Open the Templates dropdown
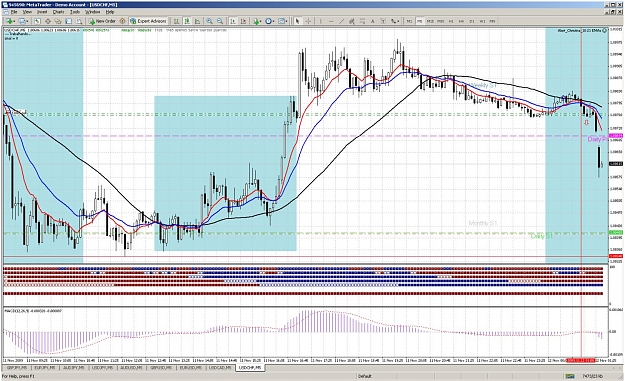Viewport: 625px width, 381px height. [x=283, y=21]
